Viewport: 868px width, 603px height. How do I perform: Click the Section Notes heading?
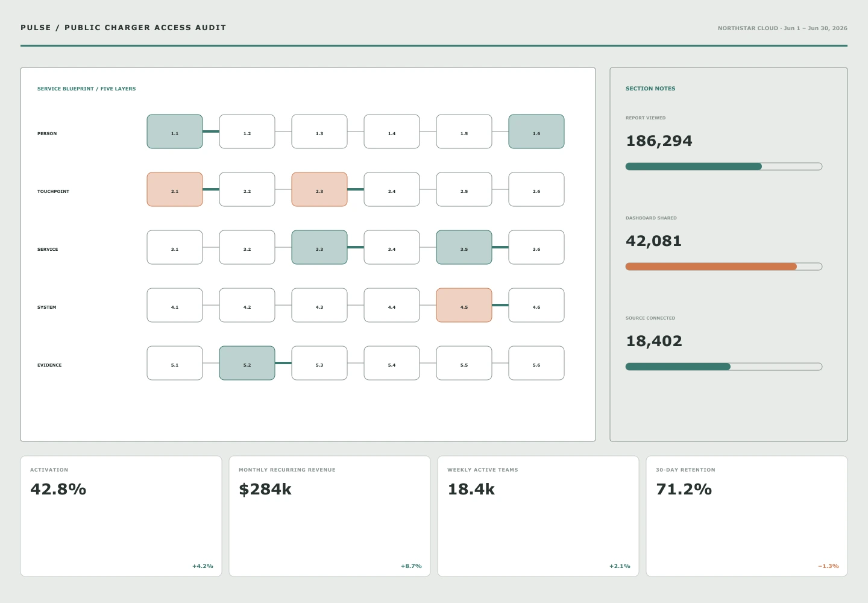[650, 89]
